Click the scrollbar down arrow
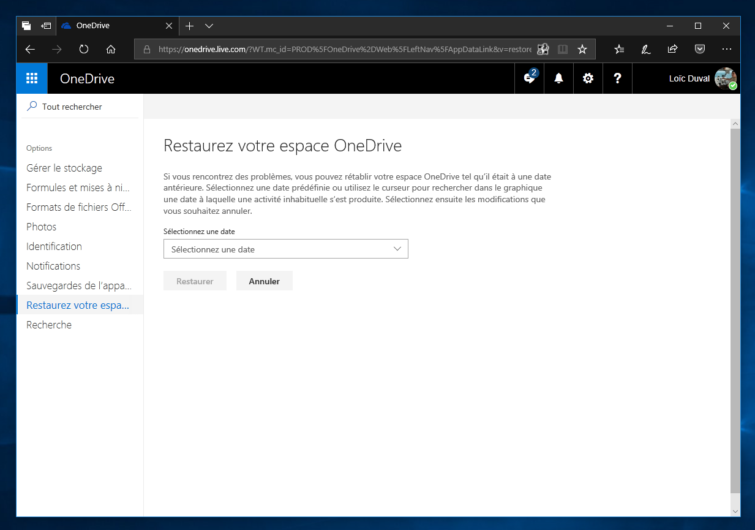 point(735,511)
